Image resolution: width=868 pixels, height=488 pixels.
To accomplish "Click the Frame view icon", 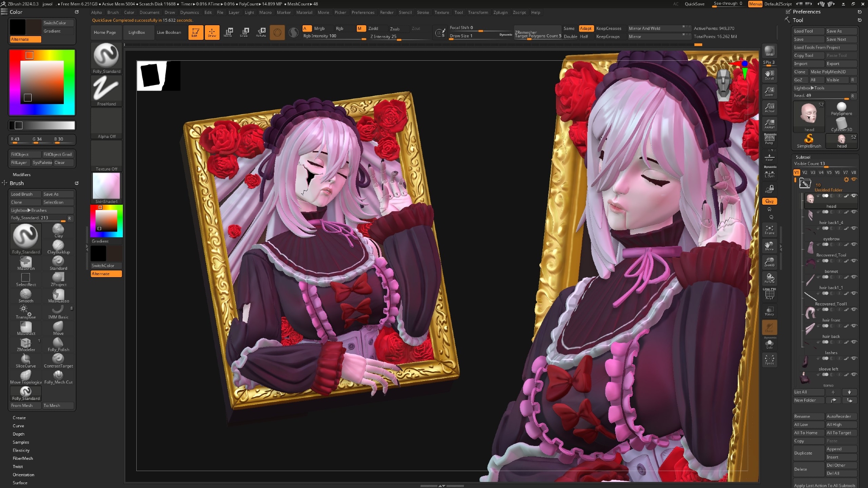I will point(769,229).
